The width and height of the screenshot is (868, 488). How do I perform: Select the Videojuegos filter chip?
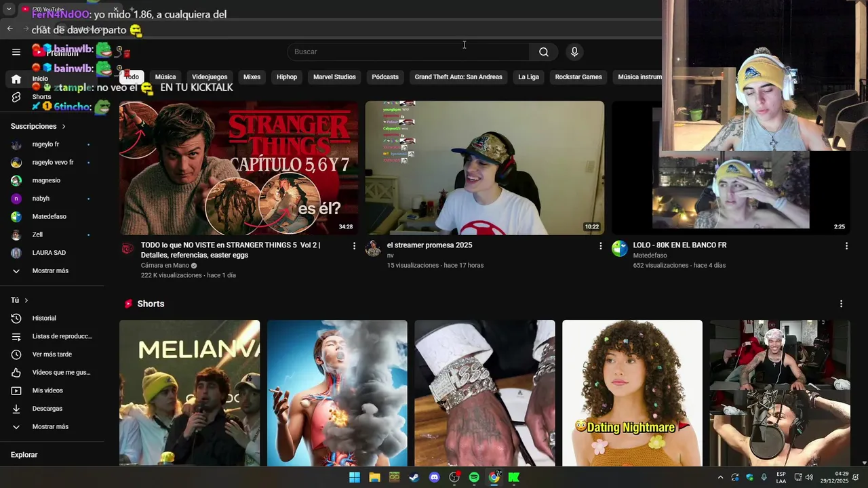[x=210, y=77]
